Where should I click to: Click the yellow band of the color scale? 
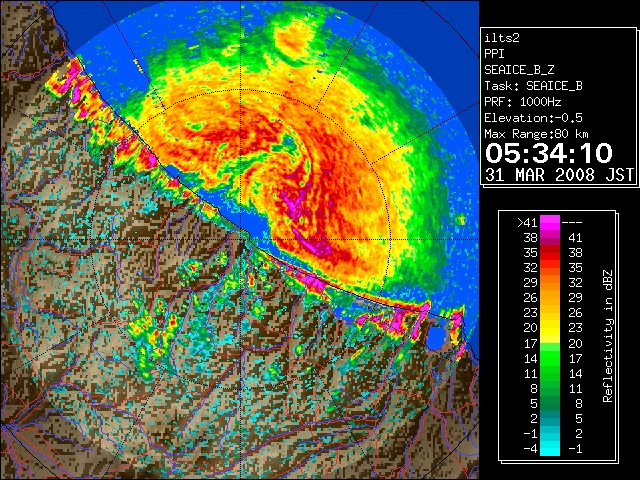(550, 329)
